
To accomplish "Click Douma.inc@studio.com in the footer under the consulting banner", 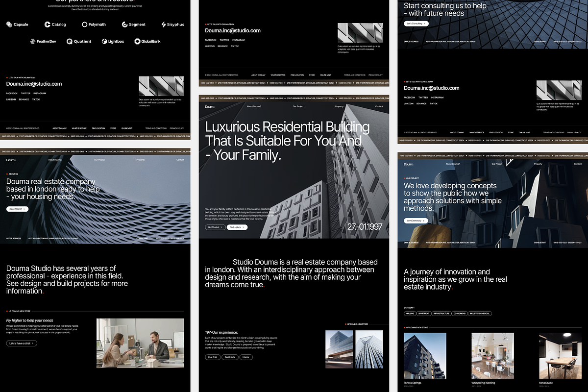I will click(432, 88).
